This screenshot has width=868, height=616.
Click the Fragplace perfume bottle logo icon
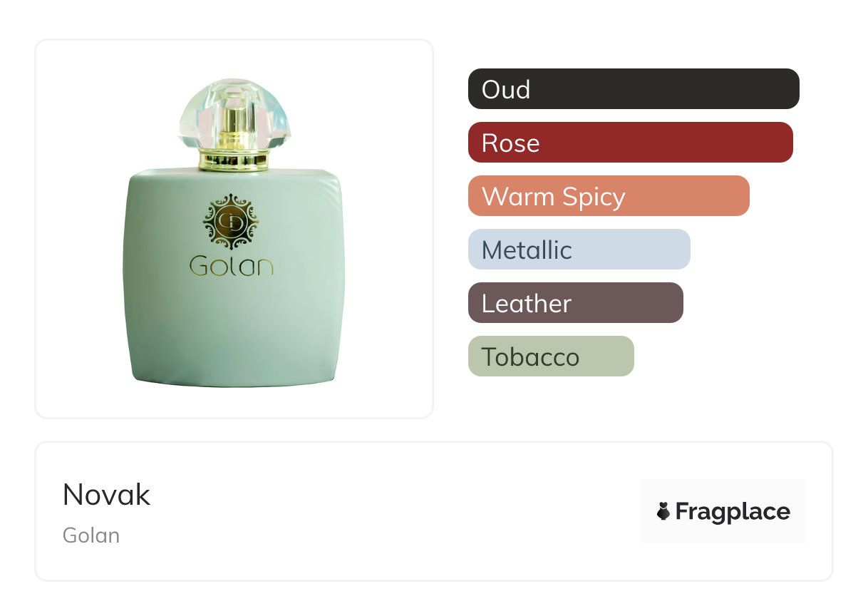click(663, 511)
